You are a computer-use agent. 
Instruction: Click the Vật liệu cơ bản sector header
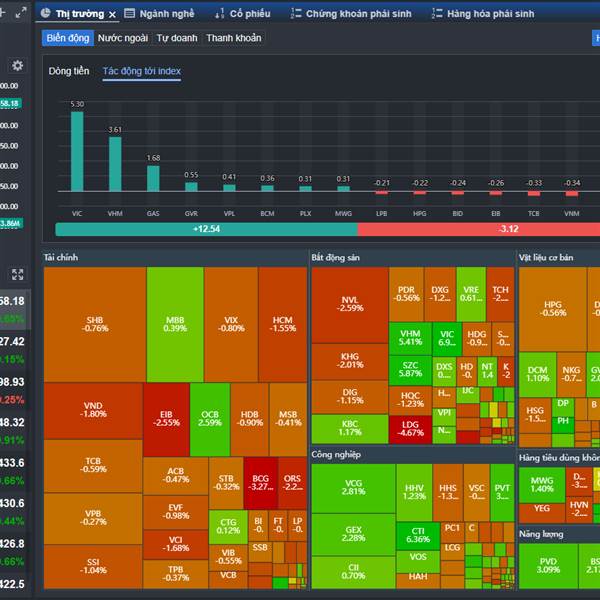[546, 257]
